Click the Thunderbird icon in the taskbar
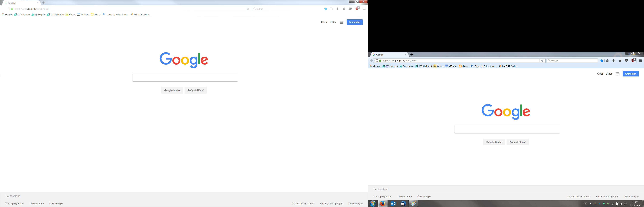The width and height of the screenshot is (644, 207). point(403,204)
